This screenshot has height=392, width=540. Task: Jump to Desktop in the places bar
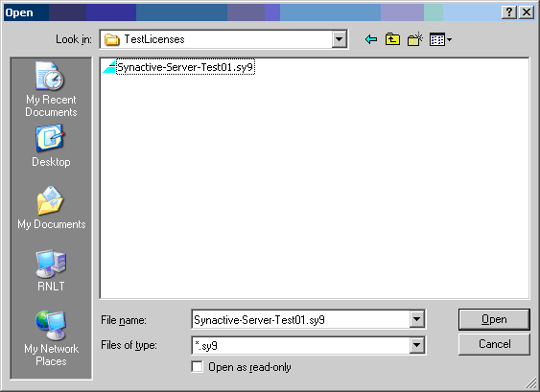(51, 146)
